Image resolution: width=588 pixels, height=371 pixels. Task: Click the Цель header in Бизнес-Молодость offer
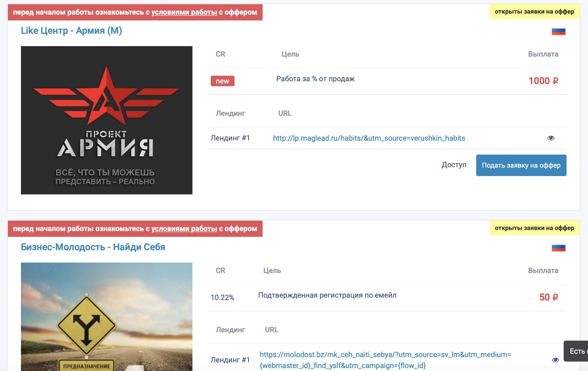[x=272, y=271]
